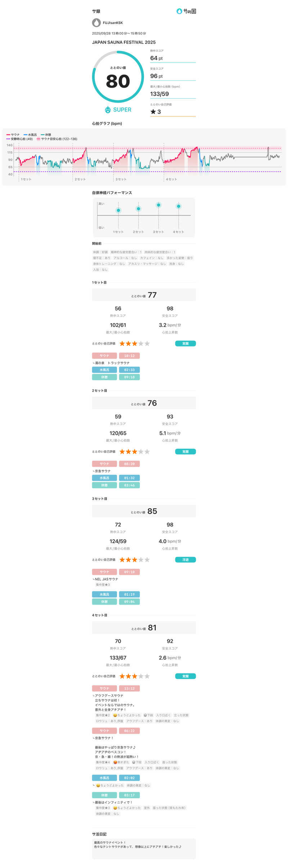The height and width of the screenshot is (868, 288).
Task: Toggle 水風呂 series in heart-rate graph legend
Action: coord(30,135)
